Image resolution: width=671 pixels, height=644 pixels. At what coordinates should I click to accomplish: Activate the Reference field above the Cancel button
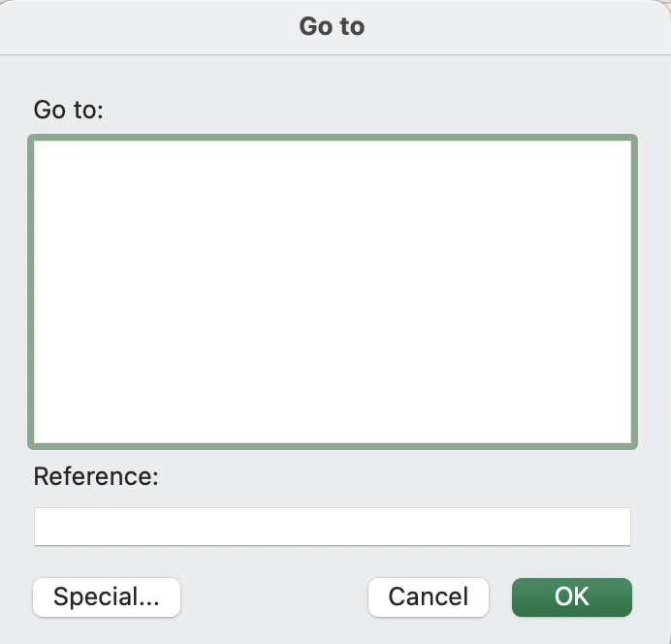click(x=332, y=527)
